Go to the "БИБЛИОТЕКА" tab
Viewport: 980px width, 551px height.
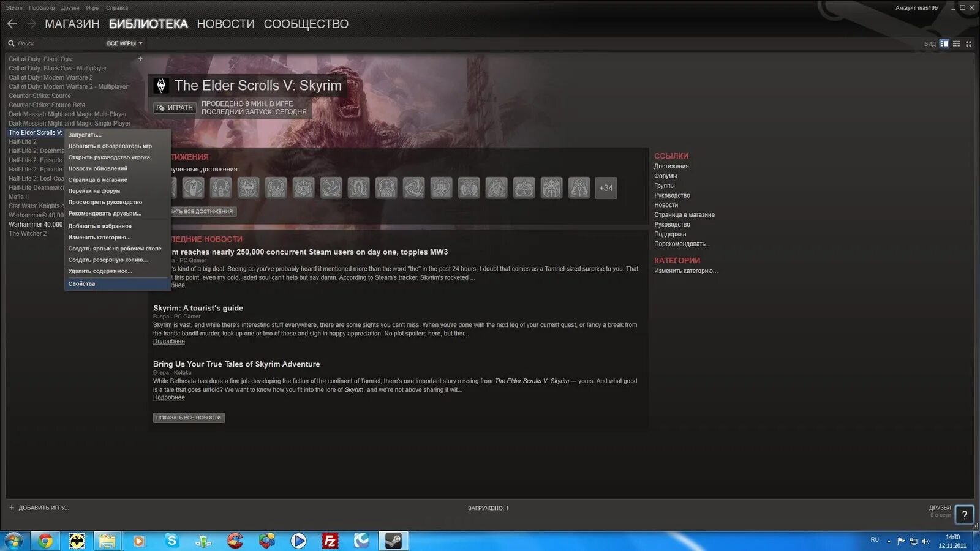point(148,24)
